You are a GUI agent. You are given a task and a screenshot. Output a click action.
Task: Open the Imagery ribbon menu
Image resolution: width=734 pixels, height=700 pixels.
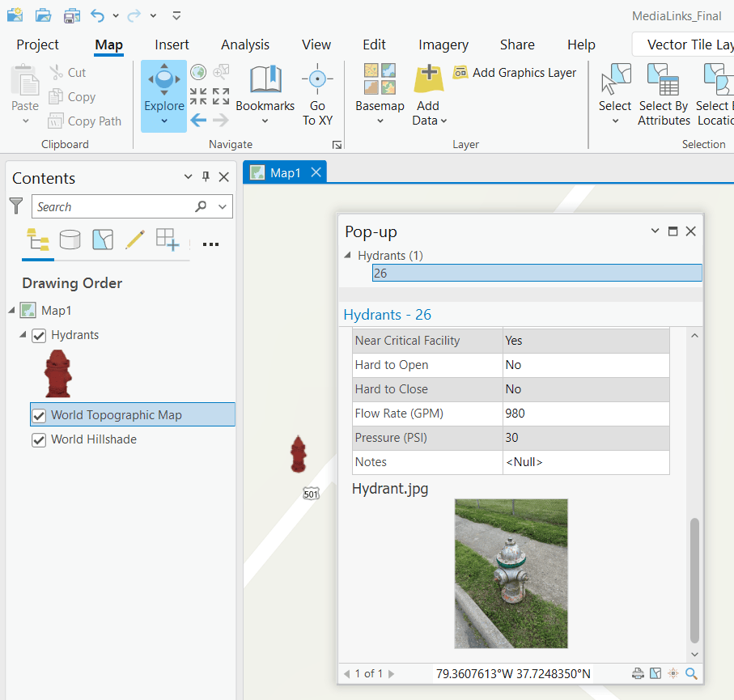pyautogui.click(x=443, y=45)
